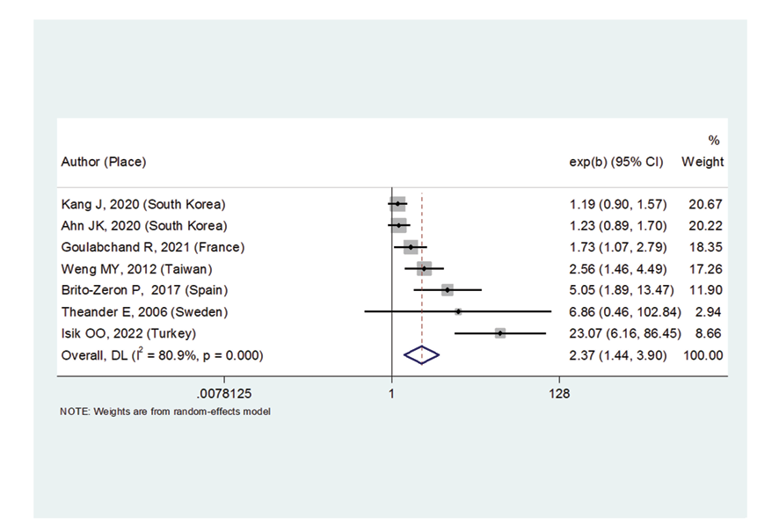Screen dimensions: 779x532
Task: Click the Author (Place) column header
Action: 104,162
